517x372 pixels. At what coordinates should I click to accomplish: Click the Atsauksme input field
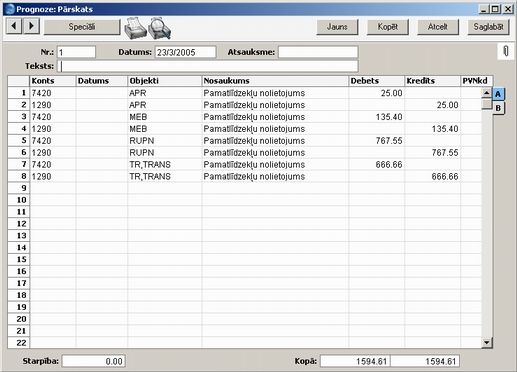(x=318, y=52)
